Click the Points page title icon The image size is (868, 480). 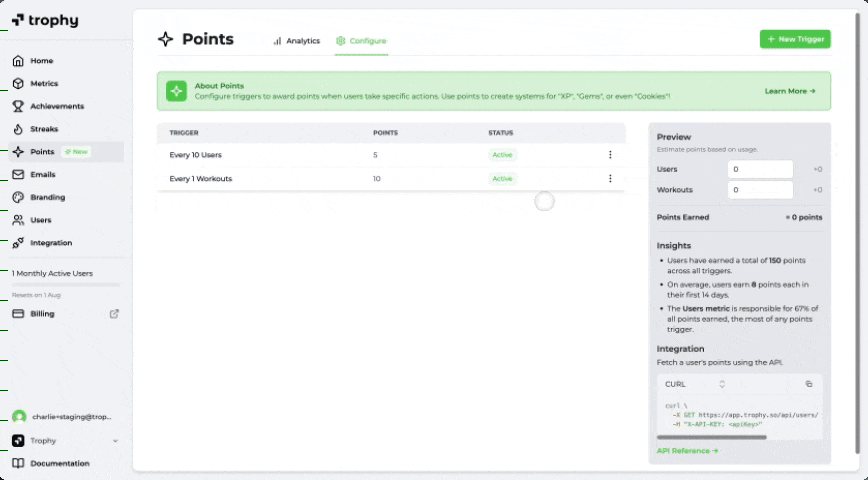click(x=166, y=39)
